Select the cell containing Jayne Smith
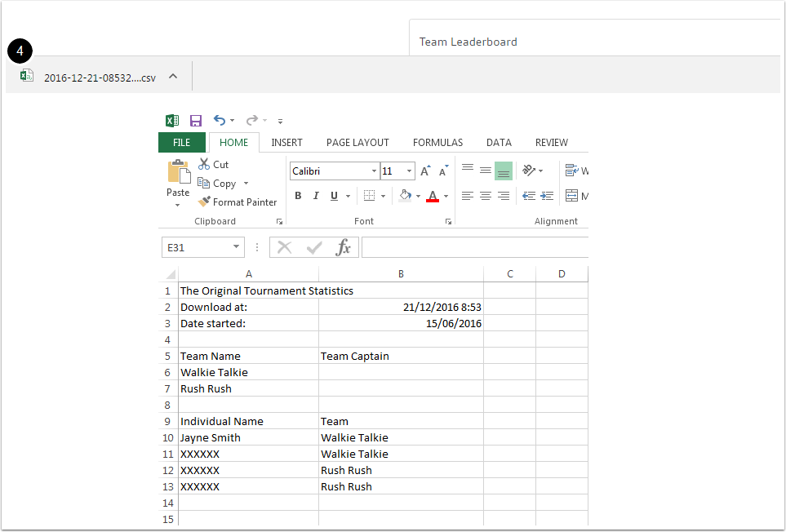The height and width of the screenshot is (532, 786). [x=249, y=437]
